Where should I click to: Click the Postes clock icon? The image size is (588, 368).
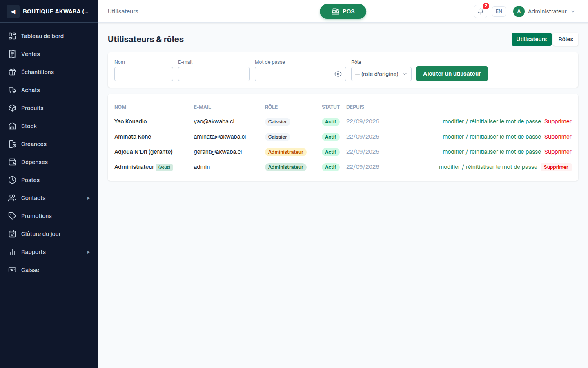pos(12,180)
